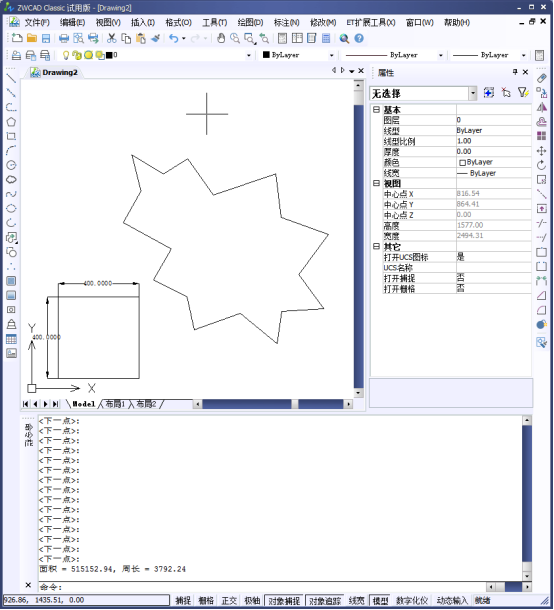
Task: Collapse the 视图 properties group
Action: click(x=376, y=183)
